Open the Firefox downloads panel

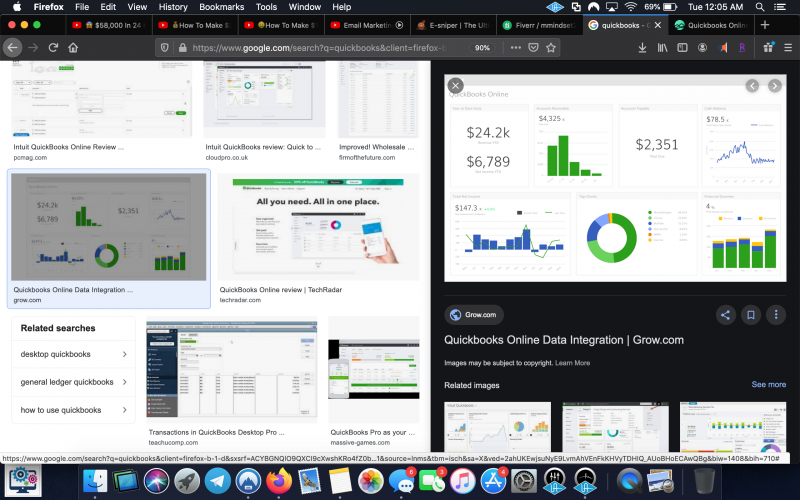[642, 47]
